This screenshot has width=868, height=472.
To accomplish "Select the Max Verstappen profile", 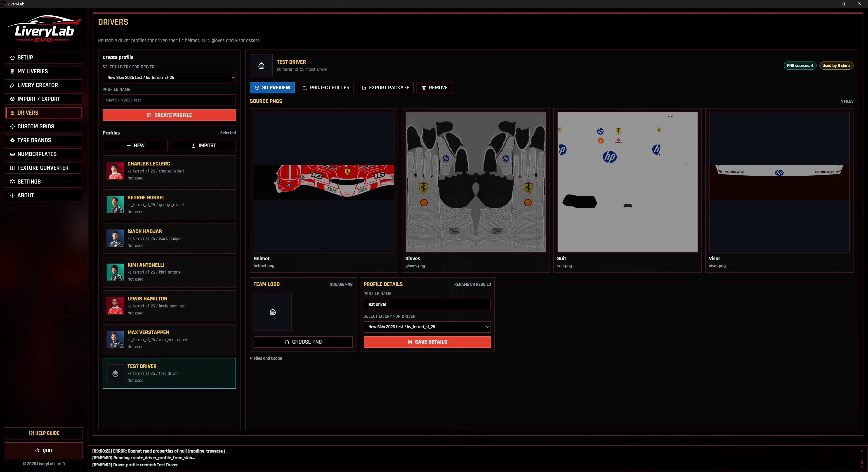I will (x=169, y=339).
